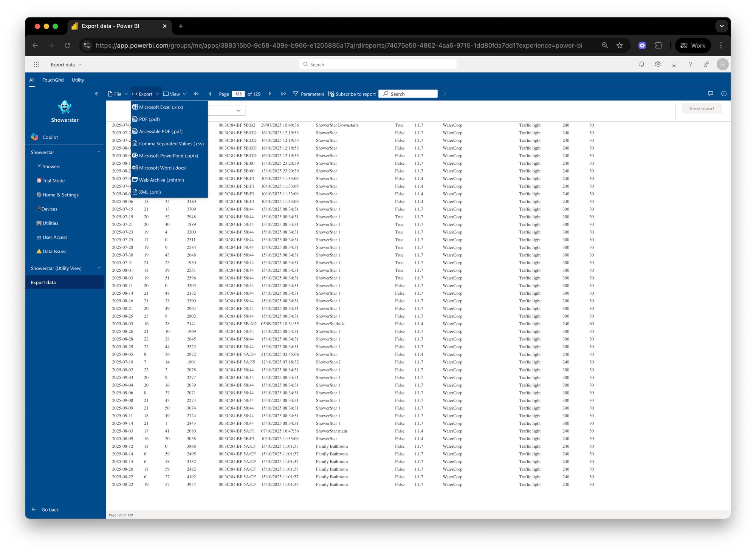Export as Comma Separated Values (.csv)

171,144
